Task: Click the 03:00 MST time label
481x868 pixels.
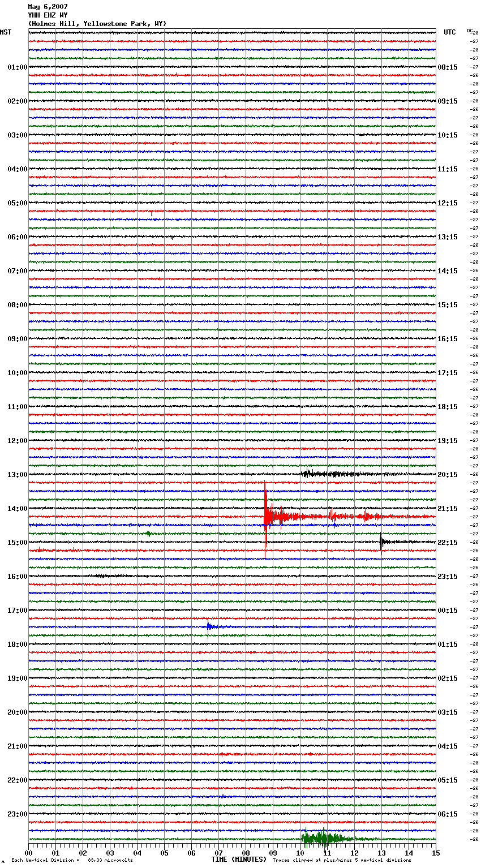Action: pos(18,135)
